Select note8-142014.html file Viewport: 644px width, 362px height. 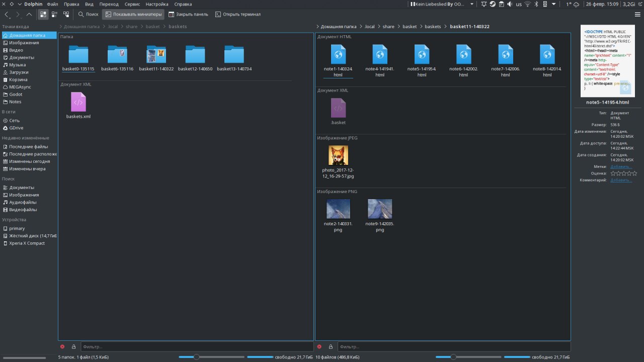tap(547, 61)
